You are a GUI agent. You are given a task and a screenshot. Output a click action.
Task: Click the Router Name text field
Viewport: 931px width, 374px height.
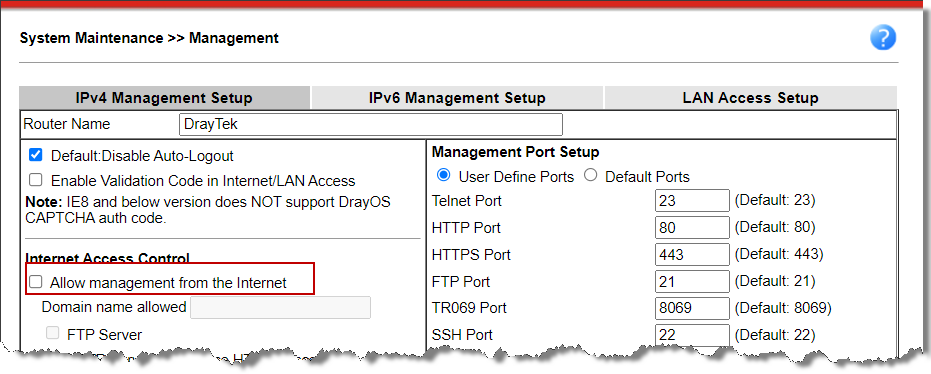pyautogui.click(x=370, y=125)
